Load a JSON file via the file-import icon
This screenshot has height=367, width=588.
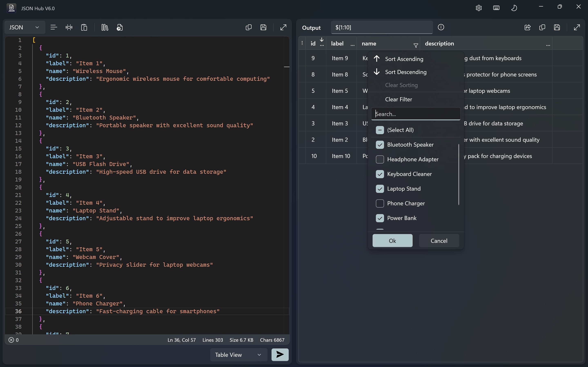120,27
